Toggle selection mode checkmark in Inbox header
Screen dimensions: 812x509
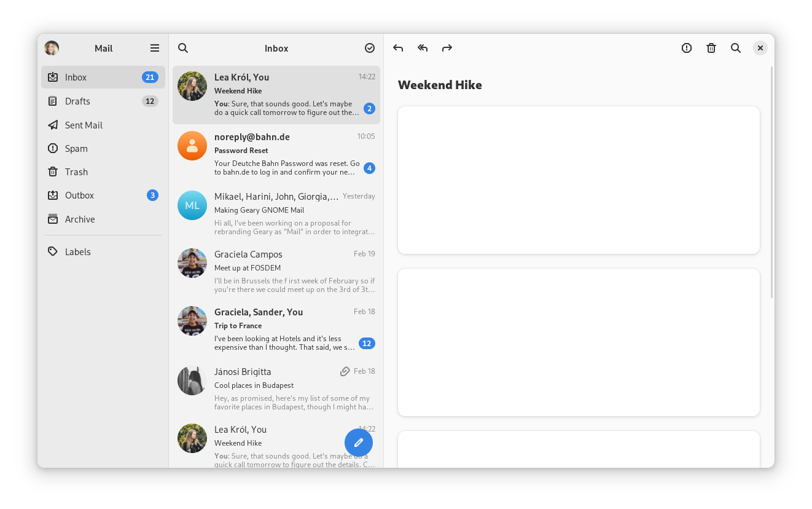tap(370, 48)
